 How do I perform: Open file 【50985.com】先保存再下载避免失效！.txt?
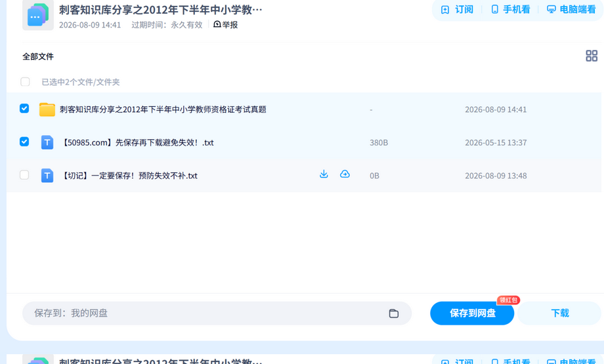pos(138,142)
